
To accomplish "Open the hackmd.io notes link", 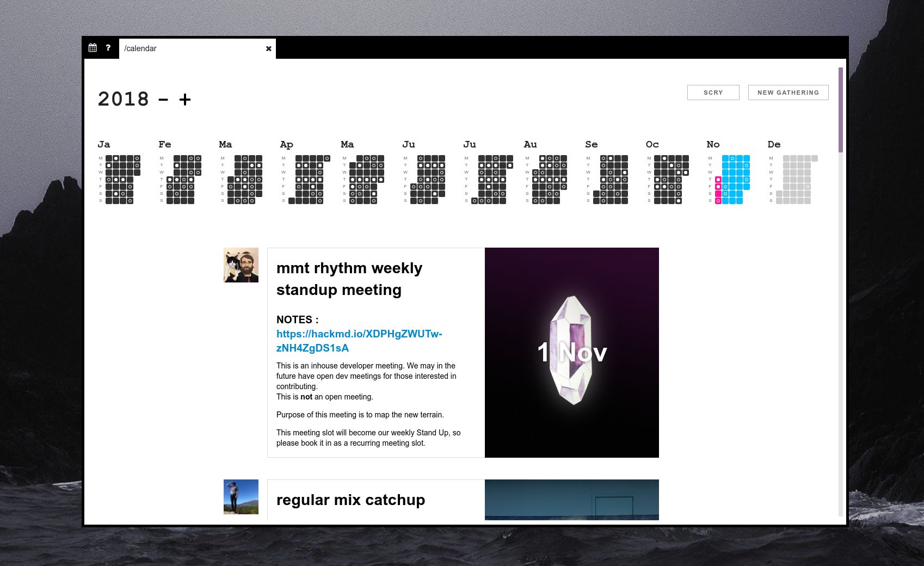I will pyautogui.click(x=359, y=341).
